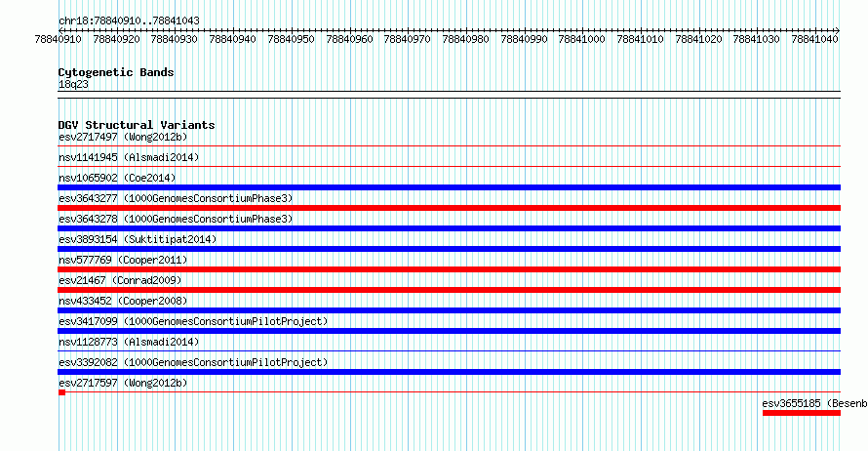Click the blue bar under esv3893154
The height and width of the screenshot is (451, 868).
[x=450, y=249]
